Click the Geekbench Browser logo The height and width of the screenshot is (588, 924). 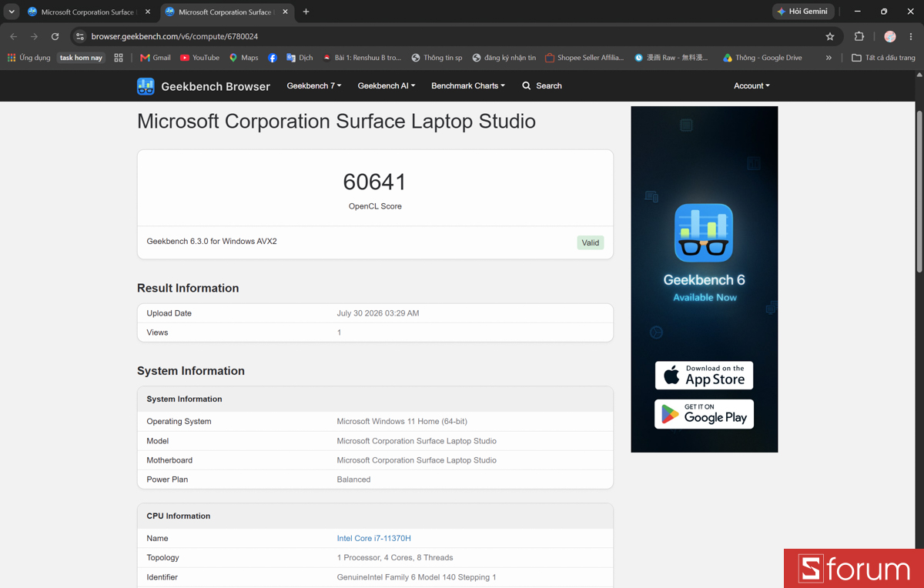pyautogui.click(x=203, y=86)
